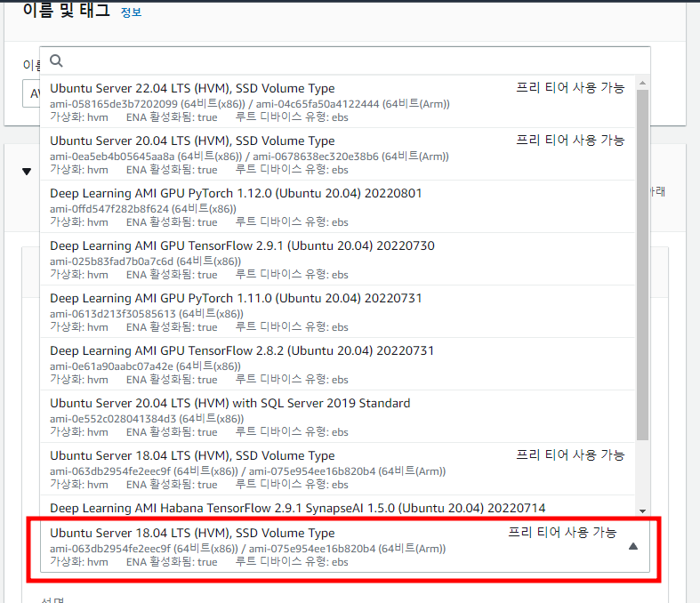The width and height of the screenshot is (700, 603).
Task: Click 프리 티어 사용 가능 label on Ubuntu 20.04 row
Action: [x=570, y=141]
